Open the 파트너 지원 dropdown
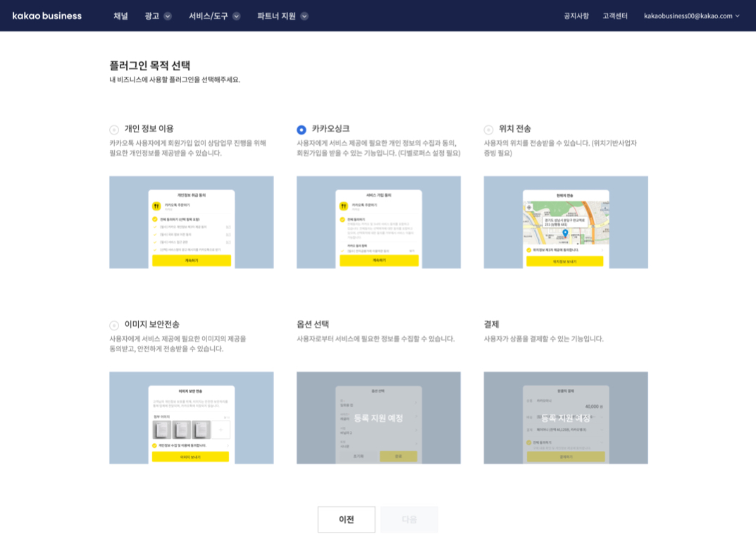 pos(283,15)
